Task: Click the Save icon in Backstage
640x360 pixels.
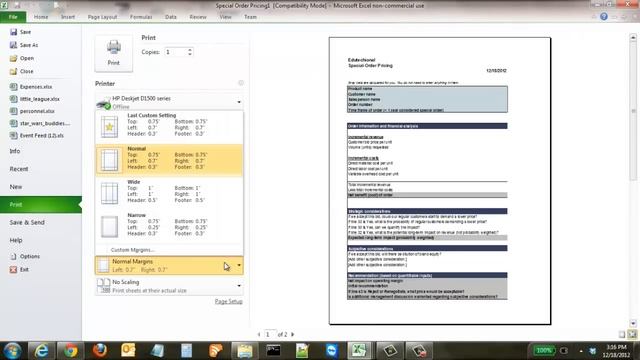Action: (13, 32)
